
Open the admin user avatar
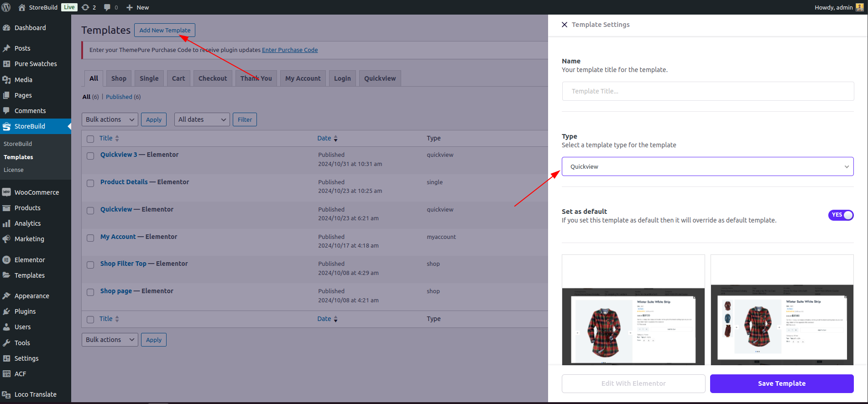[x=860, y=7]
